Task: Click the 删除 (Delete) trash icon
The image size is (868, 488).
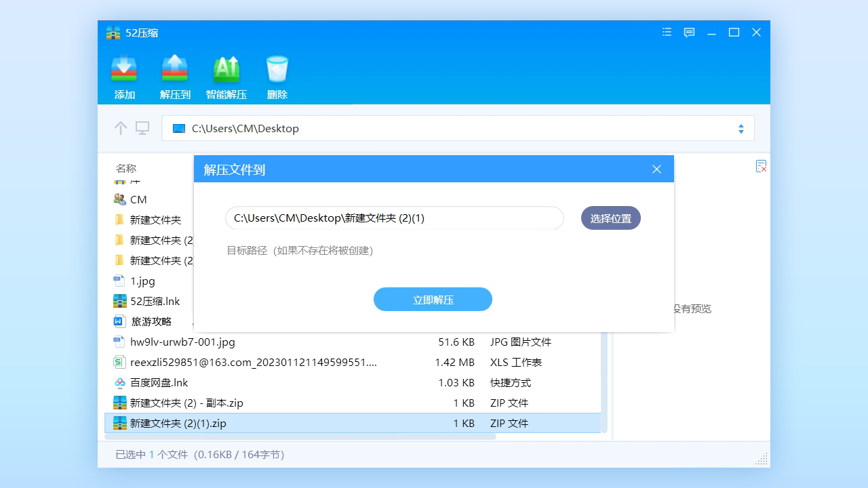Action: [x=277, y=75]
